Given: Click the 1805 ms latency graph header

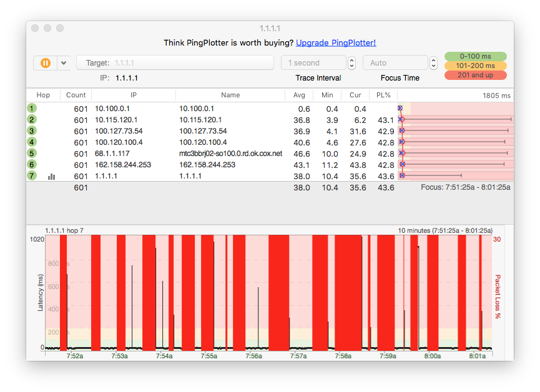Looking at the screenshot, I should click(x=455, y=96).
